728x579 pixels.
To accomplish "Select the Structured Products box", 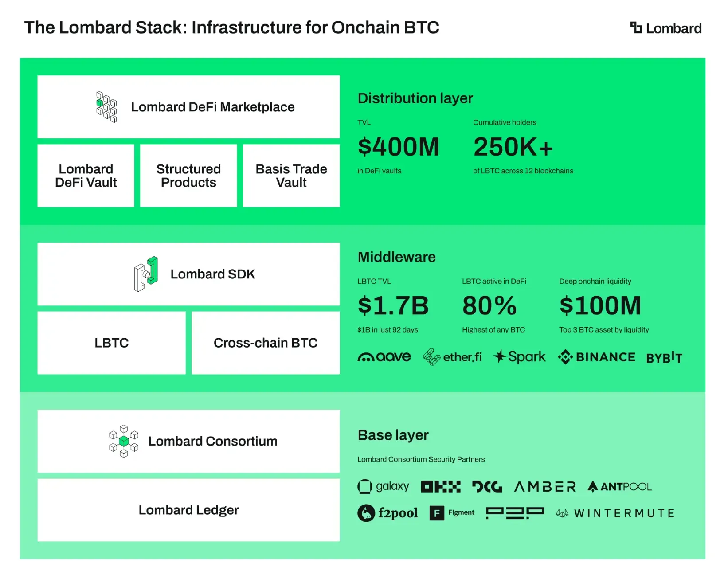I will click(x=188, y=176).
